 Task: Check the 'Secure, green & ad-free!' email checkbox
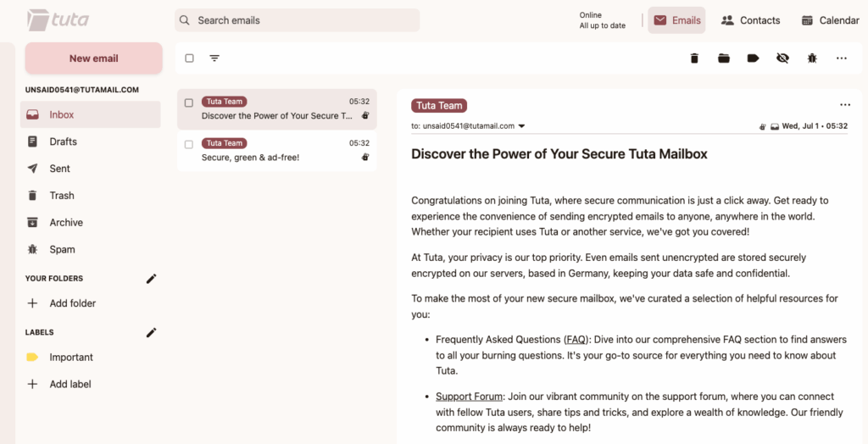tap(189, 145)
